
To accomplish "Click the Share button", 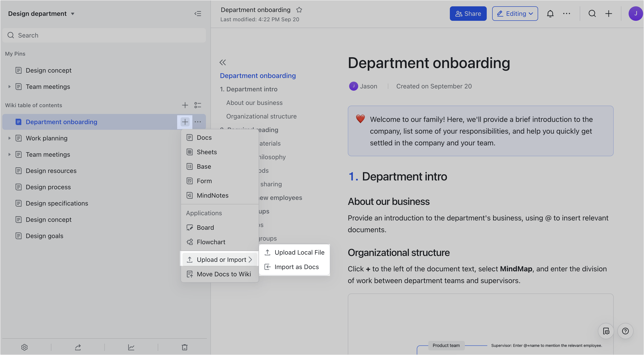I will coord(468,14).
